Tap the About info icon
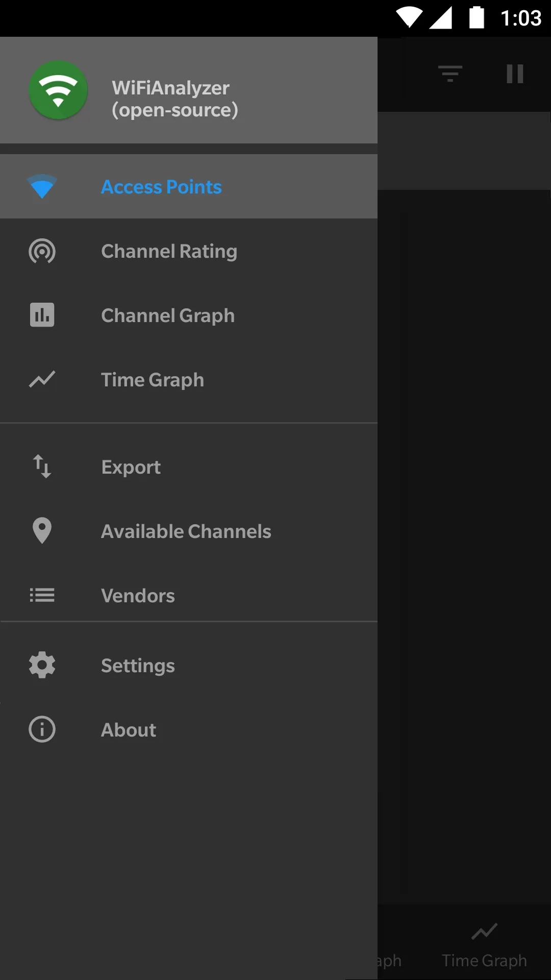Image resolution: width=551 pixels, height=980 pixels. coord(42,729)
